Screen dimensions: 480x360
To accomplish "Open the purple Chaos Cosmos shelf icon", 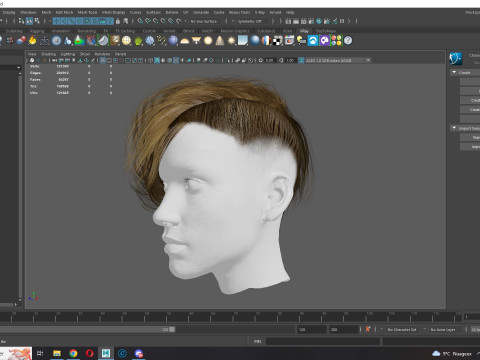I will click(x=324, y=41).
